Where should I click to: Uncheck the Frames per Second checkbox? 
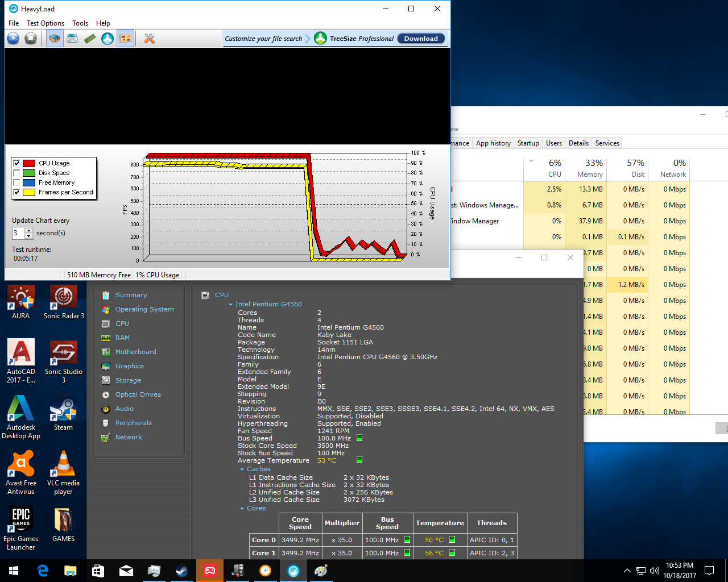[x=16, y=192]
